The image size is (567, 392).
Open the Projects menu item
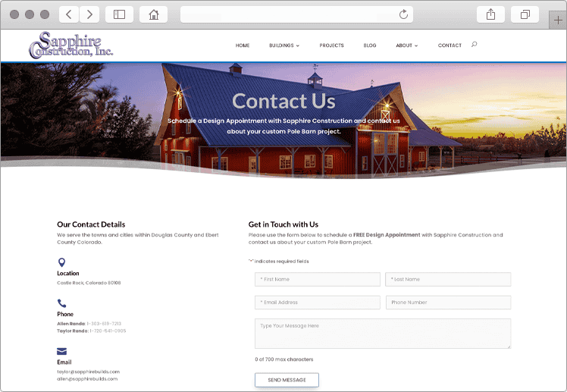(331, 45)
